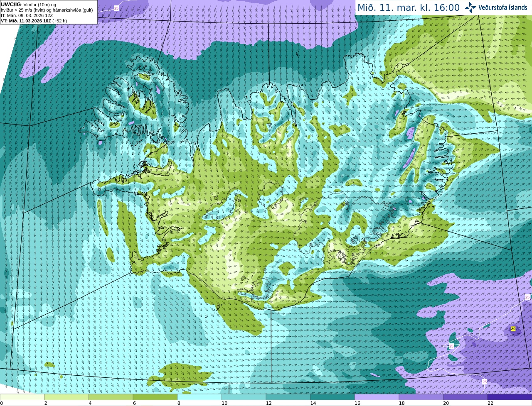Click the legend scale label 6
The width and height of the screenshot is (532, 406).
pyautogui.click(x=134, y=403)
